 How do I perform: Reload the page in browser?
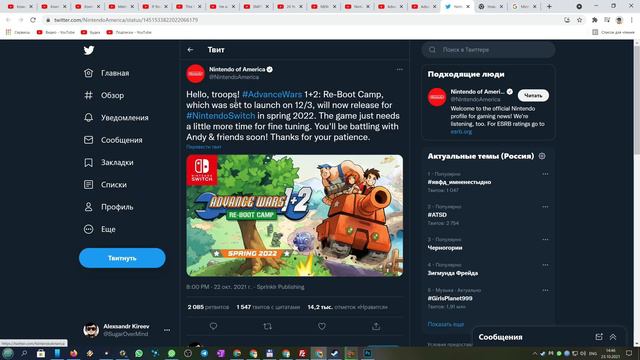click(33, 20)
